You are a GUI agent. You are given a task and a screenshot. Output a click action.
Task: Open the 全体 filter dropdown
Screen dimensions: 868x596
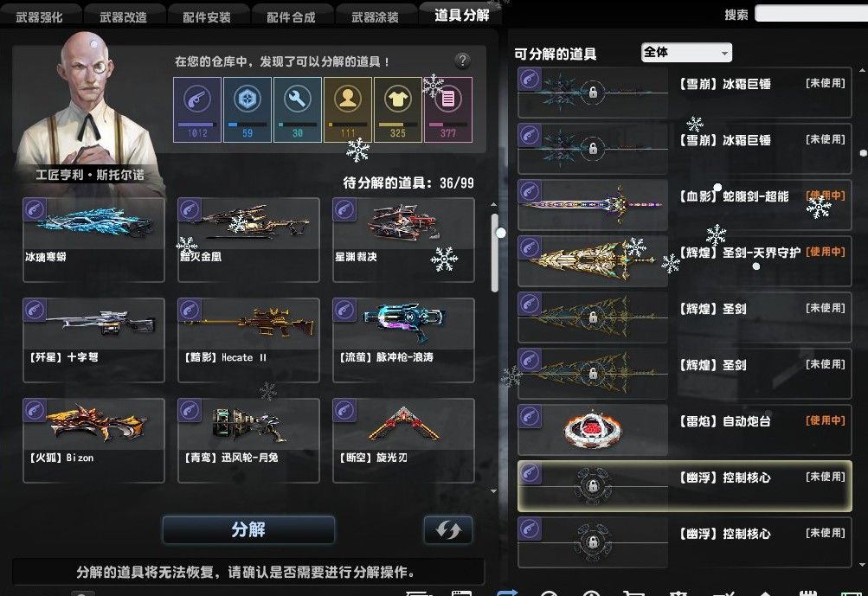point(686,53)
